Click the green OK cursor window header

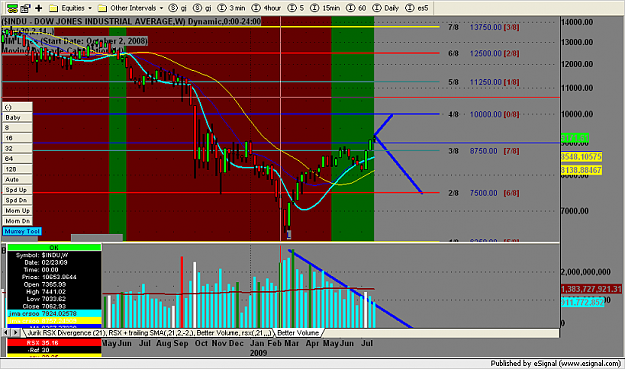(54, 247)
